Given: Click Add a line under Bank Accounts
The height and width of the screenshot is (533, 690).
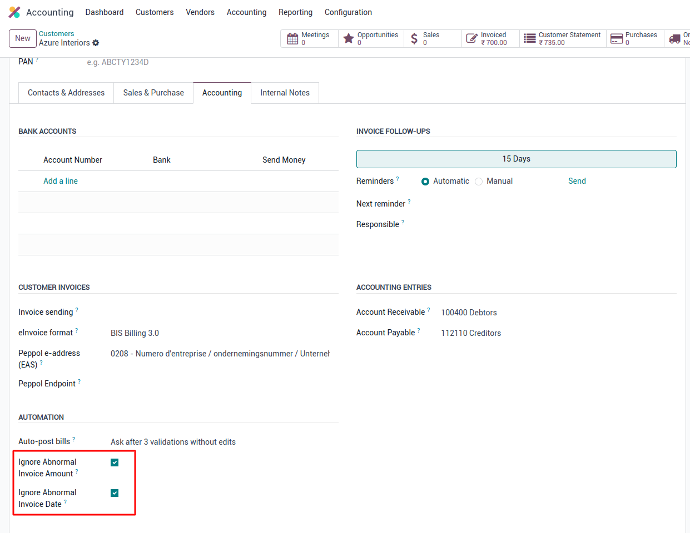Looking at the screenshot, I should (60, 181).
